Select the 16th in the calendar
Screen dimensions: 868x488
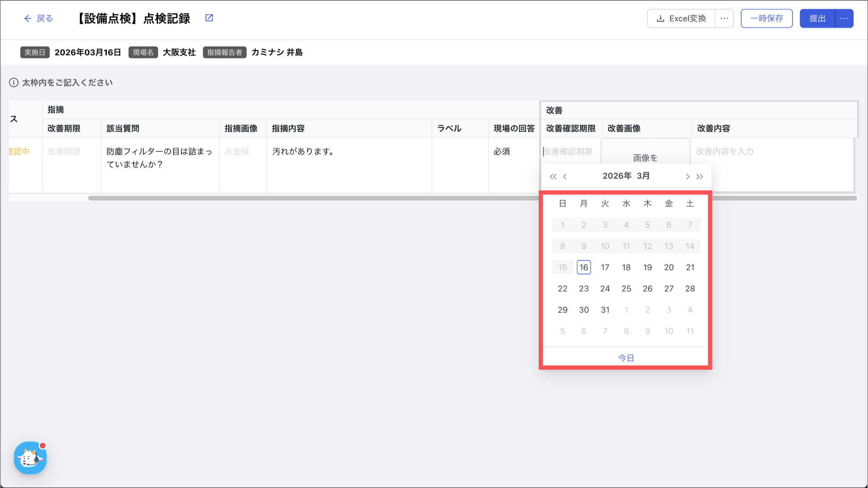[584, 267]
